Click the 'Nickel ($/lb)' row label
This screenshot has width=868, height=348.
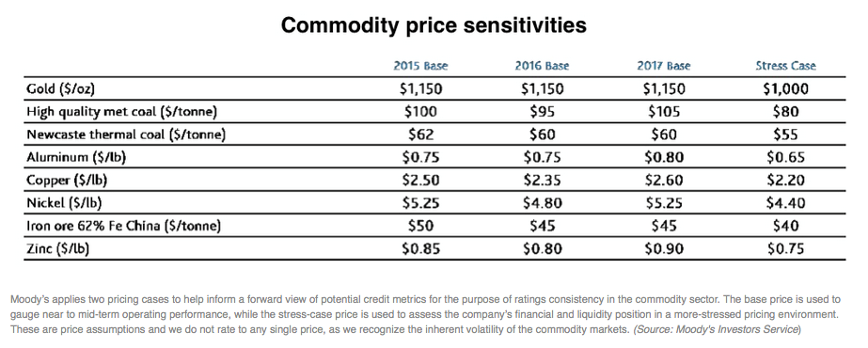(64, 203)
